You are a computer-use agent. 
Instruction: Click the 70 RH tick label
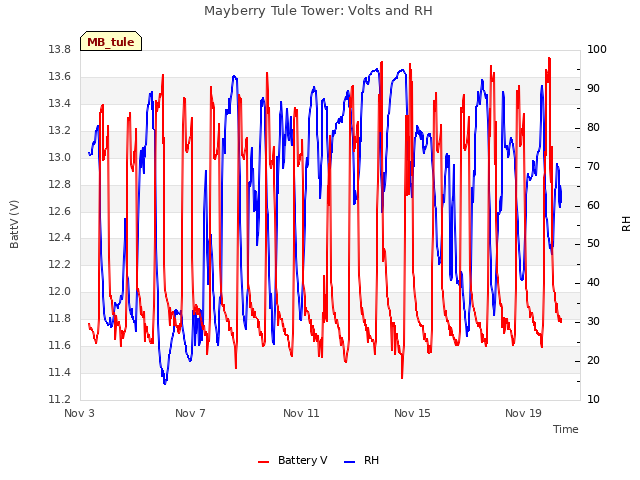[x=593, y=167]
